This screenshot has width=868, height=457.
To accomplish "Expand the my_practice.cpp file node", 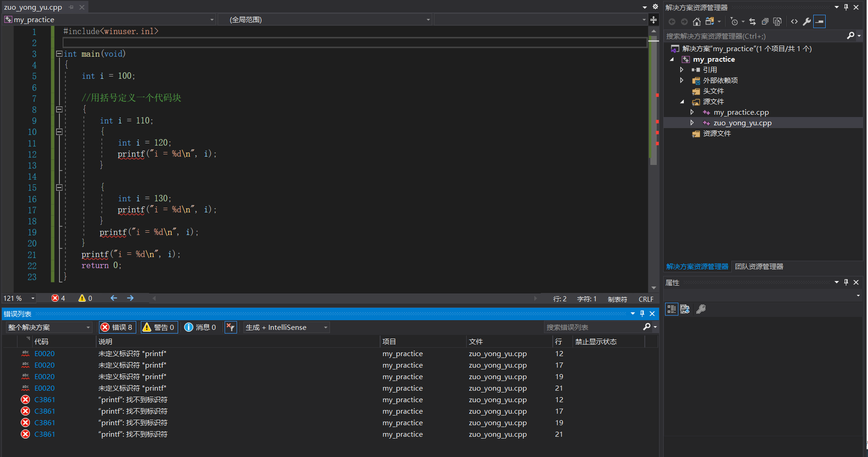I will click(692, 112).
